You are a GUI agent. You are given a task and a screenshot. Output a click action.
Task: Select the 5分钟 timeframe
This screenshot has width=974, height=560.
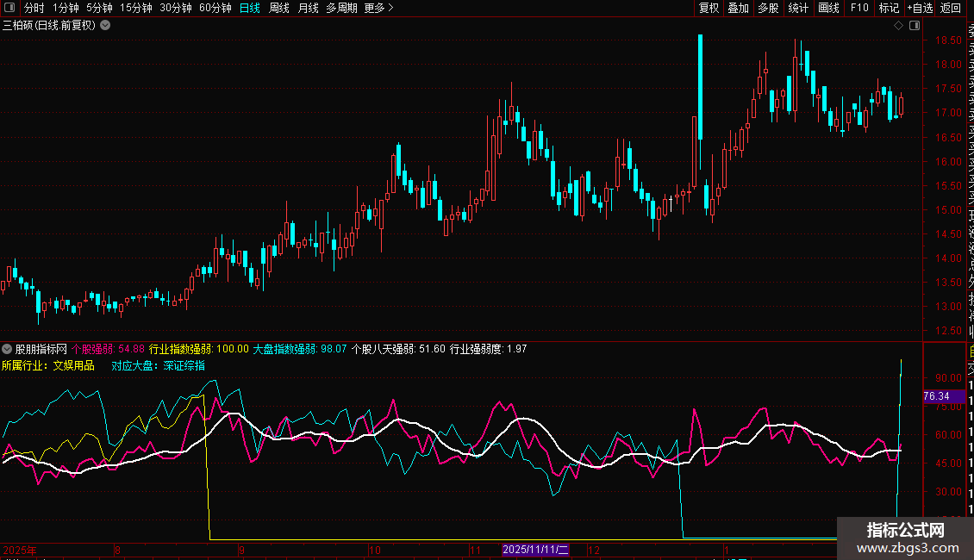(x=99, y=8)
